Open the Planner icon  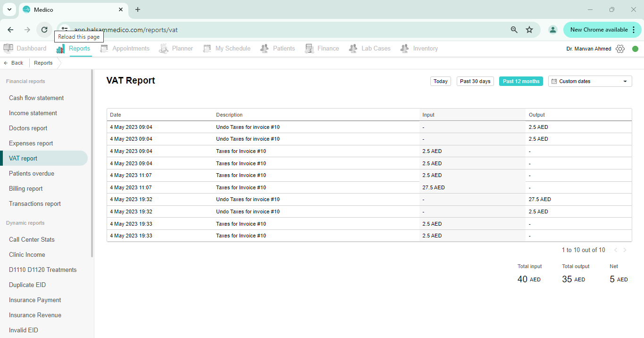click(x=164, y=48)
